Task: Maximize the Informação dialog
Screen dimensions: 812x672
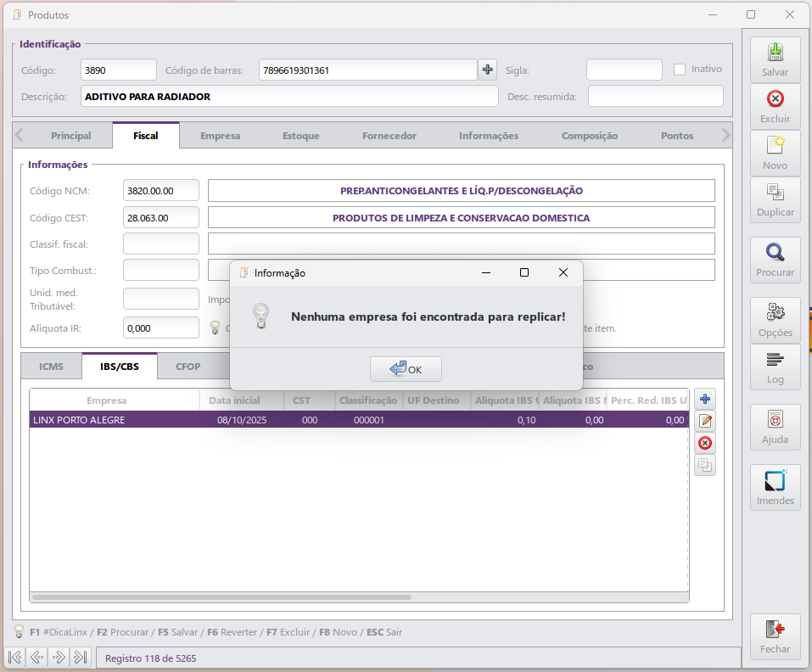Action: (x=524, y=273)
